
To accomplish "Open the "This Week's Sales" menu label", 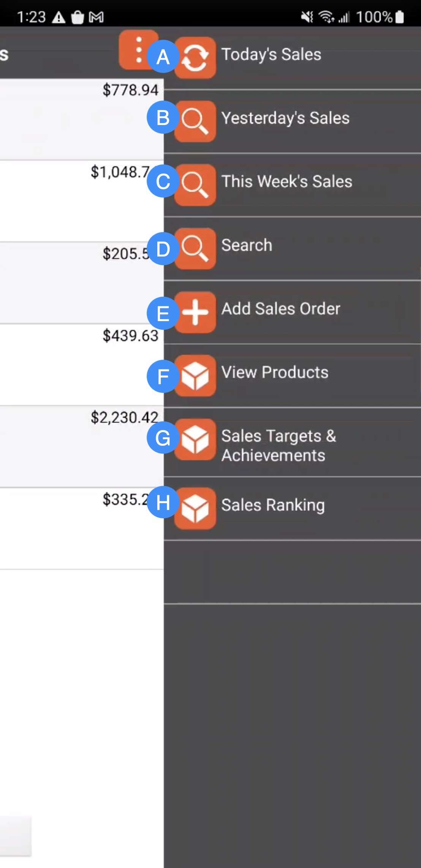I will click(287, 182).
